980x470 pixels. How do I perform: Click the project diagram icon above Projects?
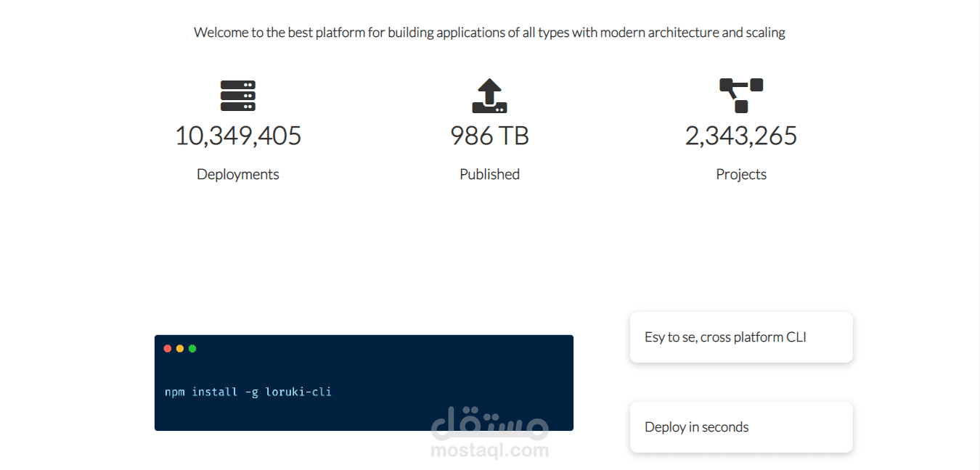741,96
